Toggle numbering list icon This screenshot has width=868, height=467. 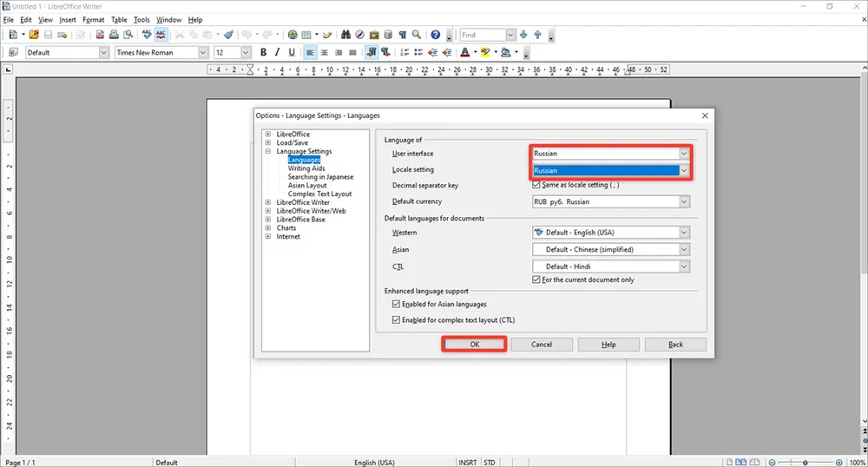404,53
